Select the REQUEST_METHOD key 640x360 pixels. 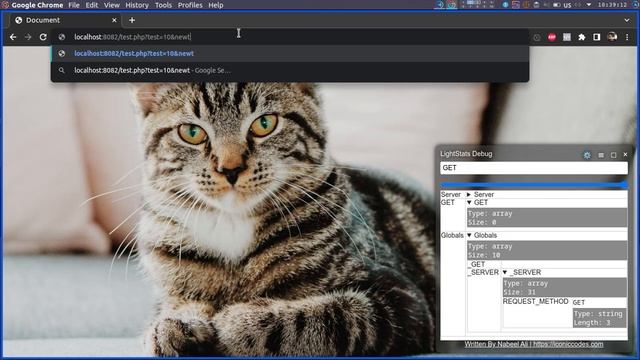(536, 301)
